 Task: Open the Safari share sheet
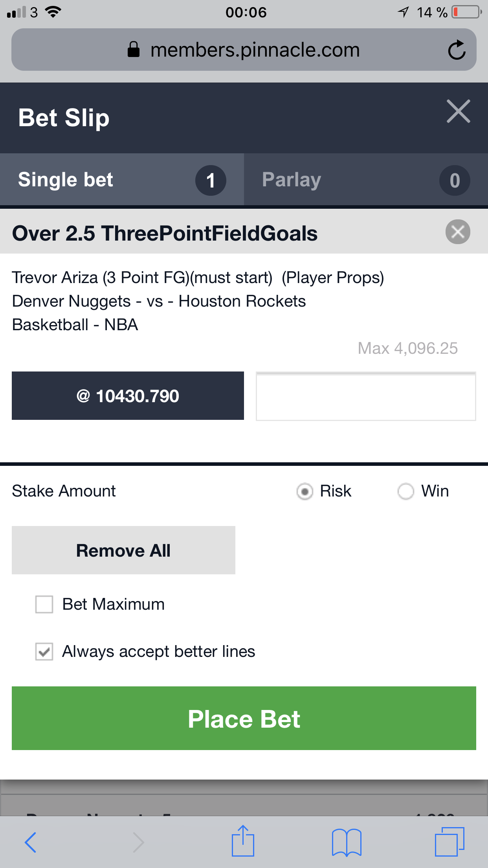[243, 840]
